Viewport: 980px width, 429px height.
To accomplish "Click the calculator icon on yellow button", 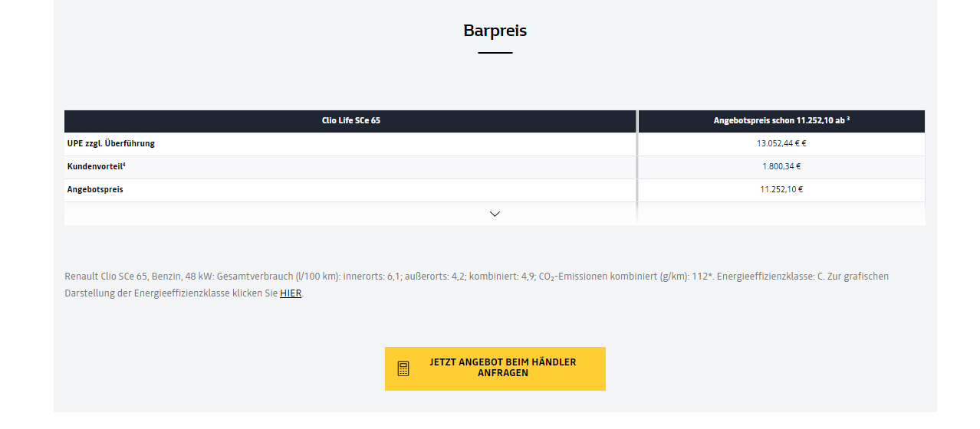I will pyautogui.click(x=403, y=368).
